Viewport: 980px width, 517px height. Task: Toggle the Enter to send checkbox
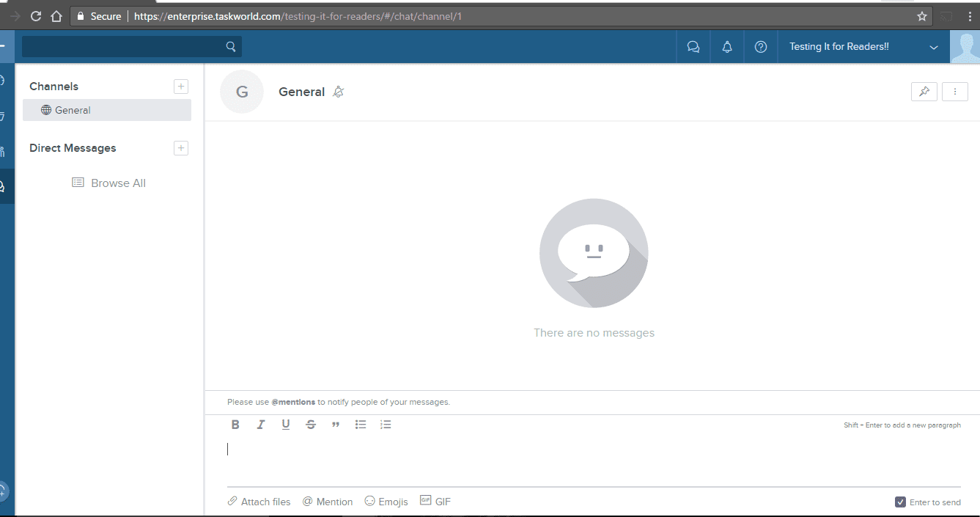pyautogui.click(x=900, y=502)
